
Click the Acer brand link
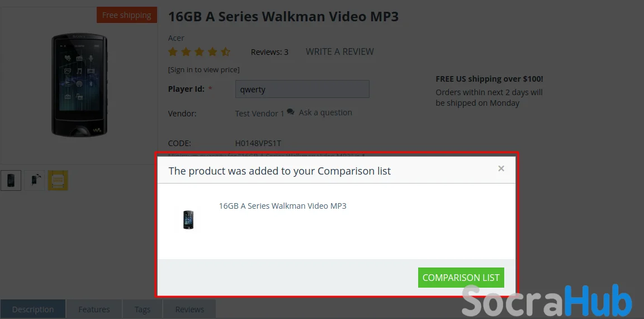(176, 38)
